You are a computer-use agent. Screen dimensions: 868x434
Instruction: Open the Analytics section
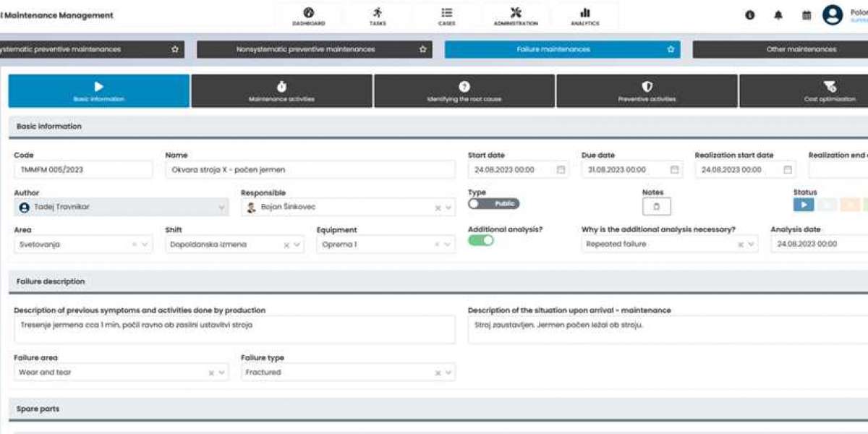585,16
